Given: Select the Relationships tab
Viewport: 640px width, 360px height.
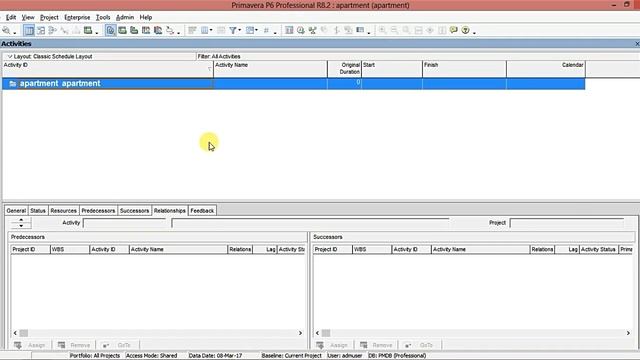Looking at the screenshot, I should 170,211.
